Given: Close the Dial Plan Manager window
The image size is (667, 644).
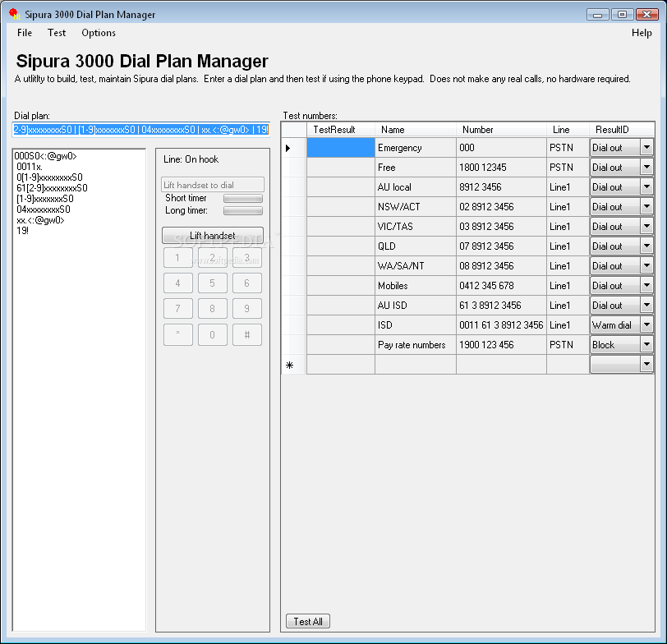Looking at the screenshot, I should point(647,15).
